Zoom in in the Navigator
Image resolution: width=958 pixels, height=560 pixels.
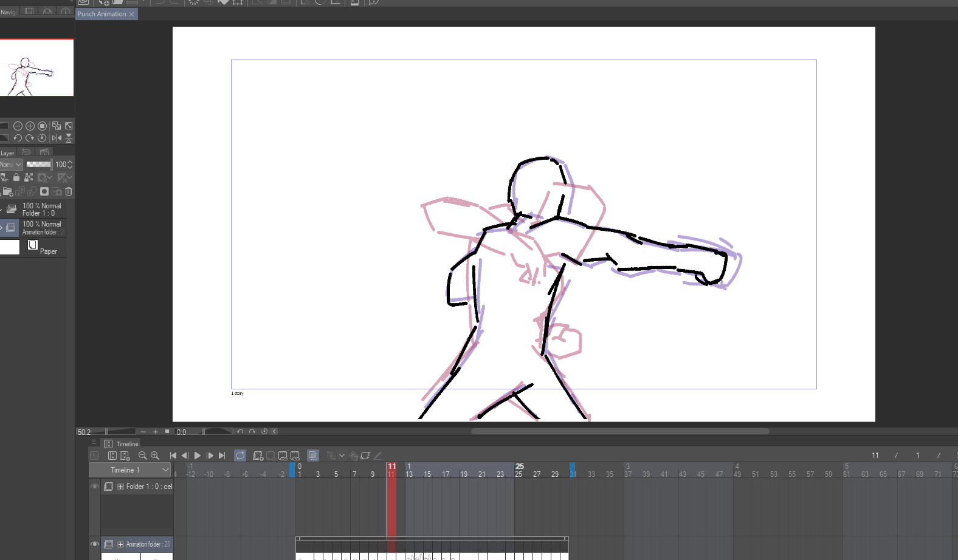(x=30, y=126)
